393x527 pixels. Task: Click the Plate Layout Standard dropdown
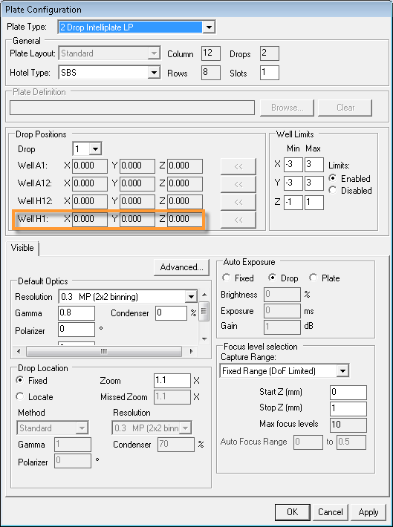coord(109,53)
